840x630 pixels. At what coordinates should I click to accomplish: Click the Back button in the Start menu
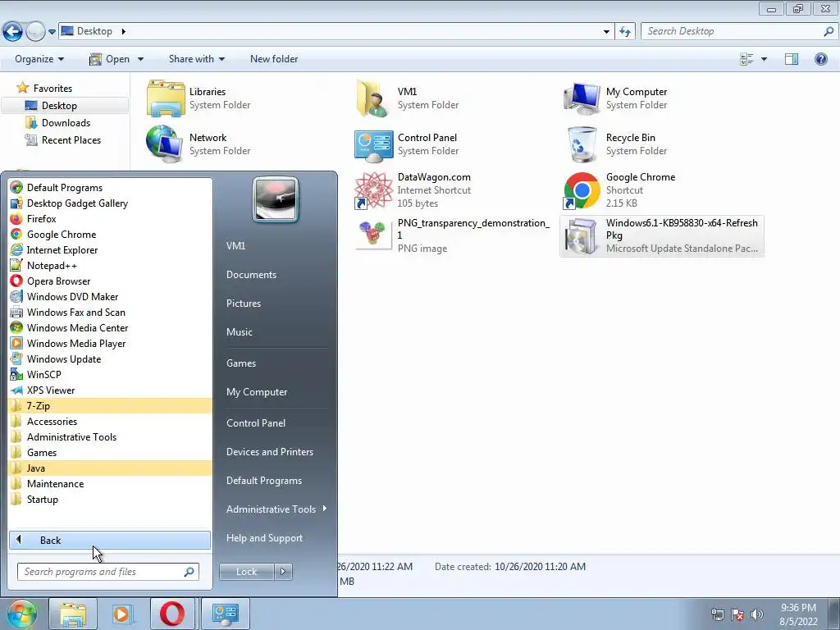point(110,540)
